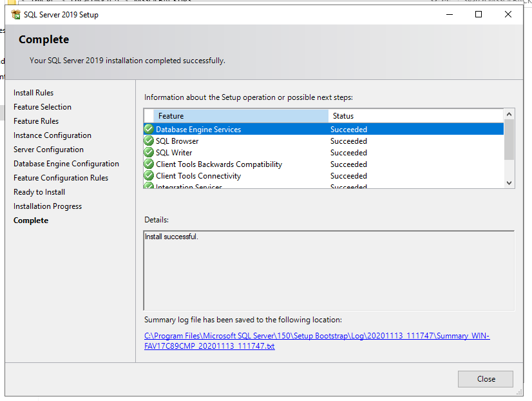
Task: Click the feature list scrollbar up arrow
Action: 509,114
